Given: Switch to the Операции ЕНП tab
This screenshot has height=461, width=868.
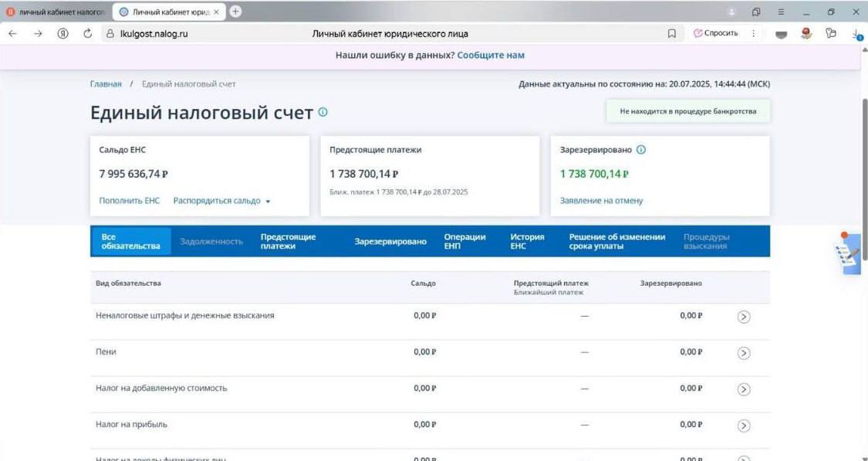Looking at the screenshot, I should [x=464, y=242].
